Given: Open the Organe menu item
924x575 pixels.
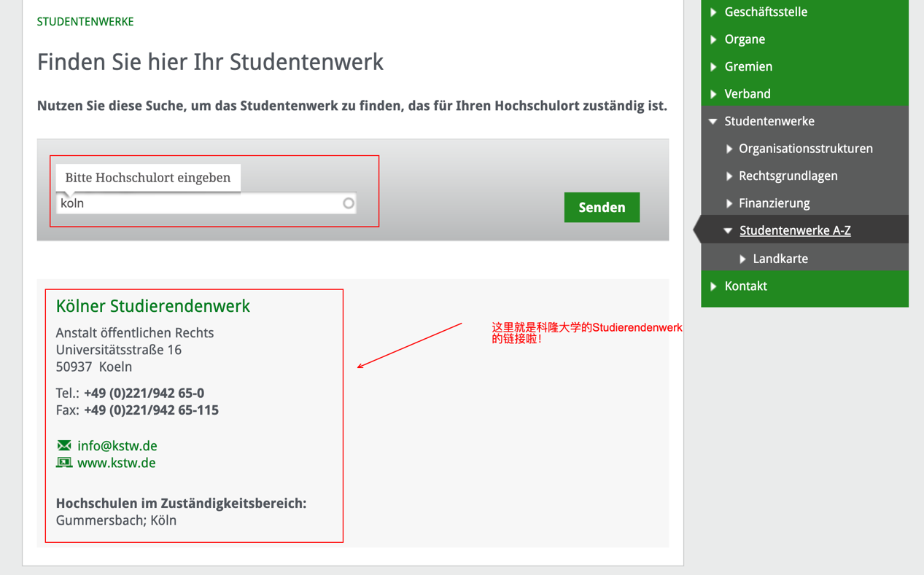Looking at the screenshot, I should point(745,39).
